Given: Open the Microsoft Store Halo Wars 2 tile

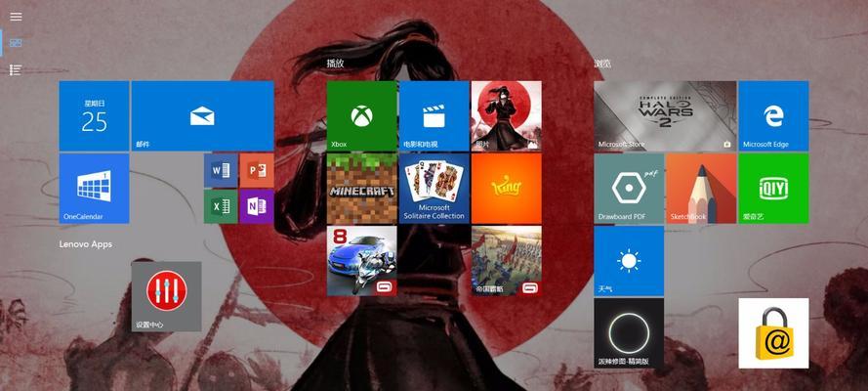Looking at the screenshot, I should [665, 115].
